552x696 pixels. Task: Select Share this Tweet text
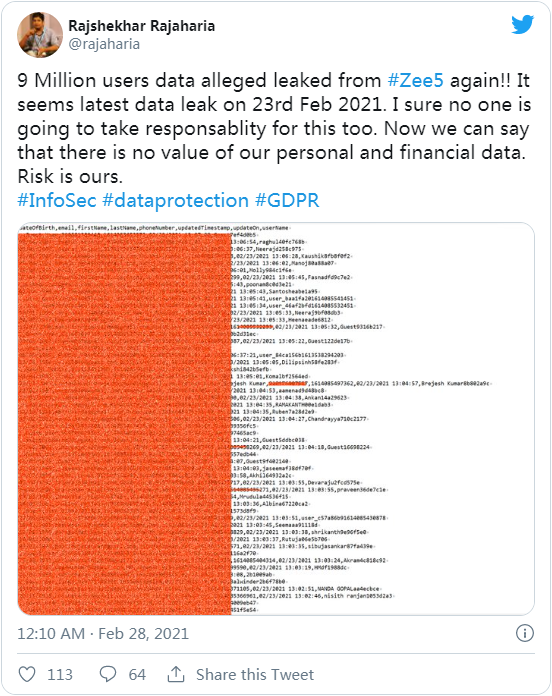pos(255,675)
